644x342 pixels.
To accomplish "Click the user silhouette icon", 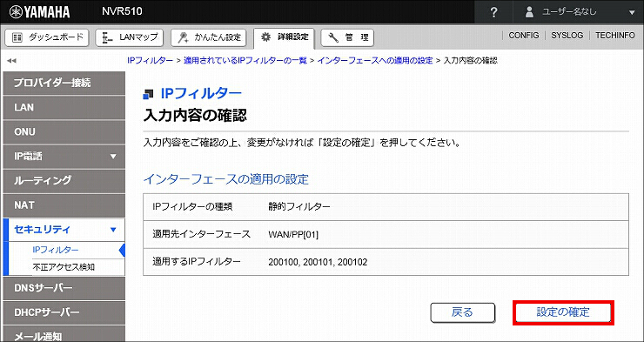I will (x=529, y=12).
